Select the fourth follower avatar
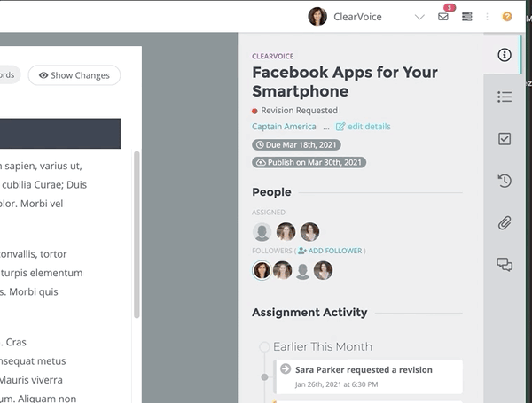 point(323,270)
